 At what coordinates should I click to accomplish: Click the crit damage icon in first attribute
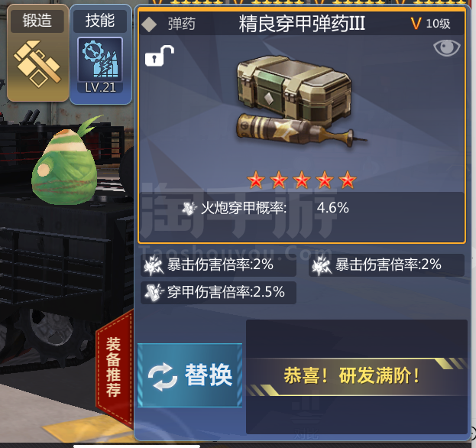(154, 265)
